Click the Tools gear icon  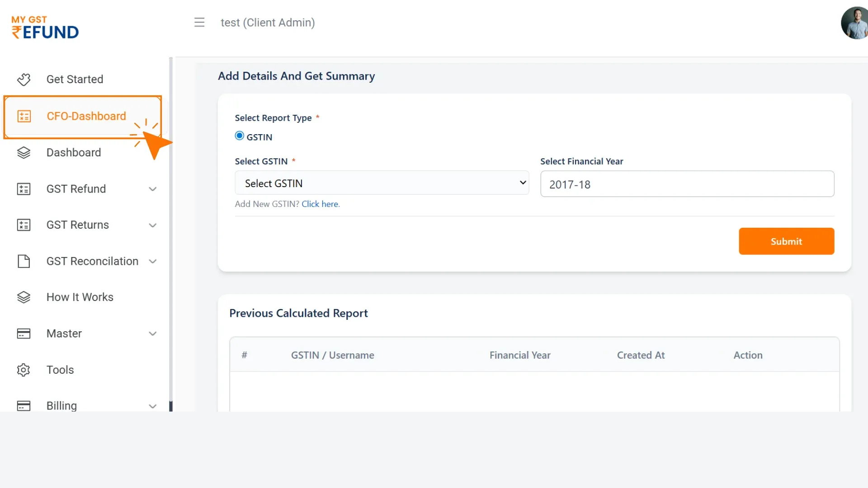point(24,370)
